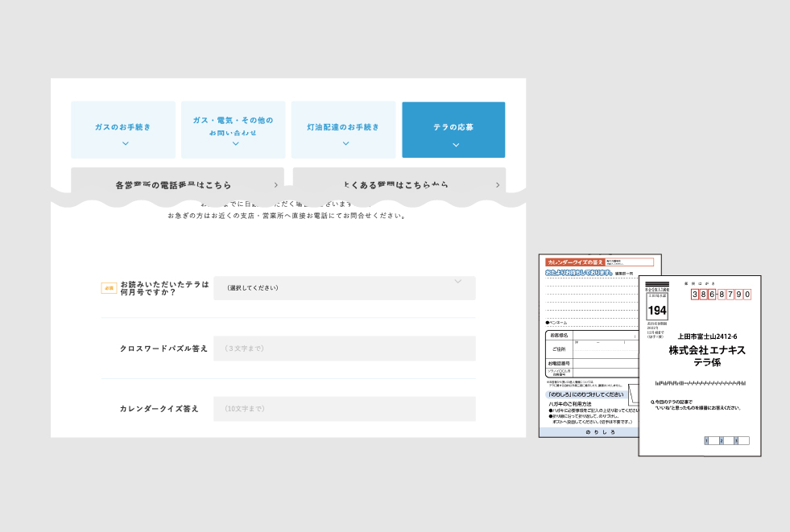Click the white chevron under テラの応募
Viewport: 790px width, 532px height.
point(456,145)
